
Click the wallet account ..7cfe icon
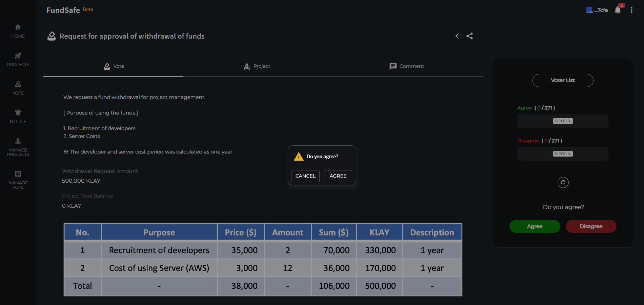589,10
